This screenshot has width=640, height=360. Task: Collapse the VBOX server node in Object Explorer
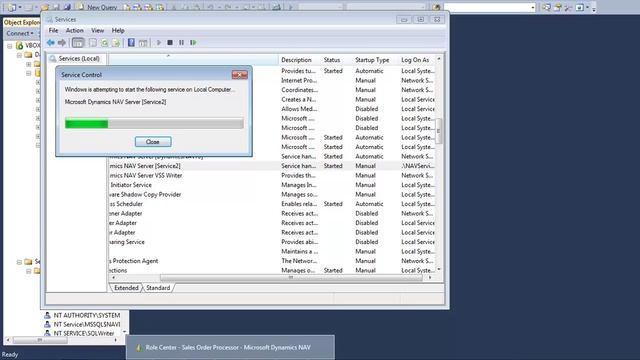[10, 46]
